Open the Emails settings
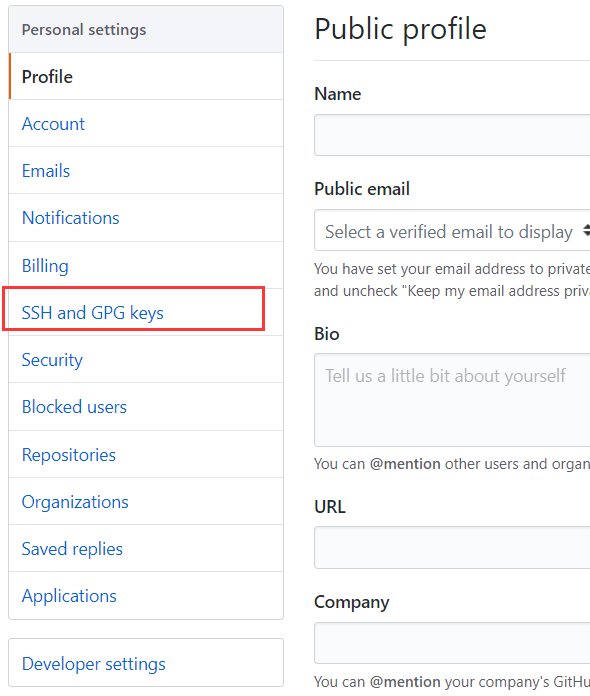This screenshot has width=590, height=696. pos(146,170)
